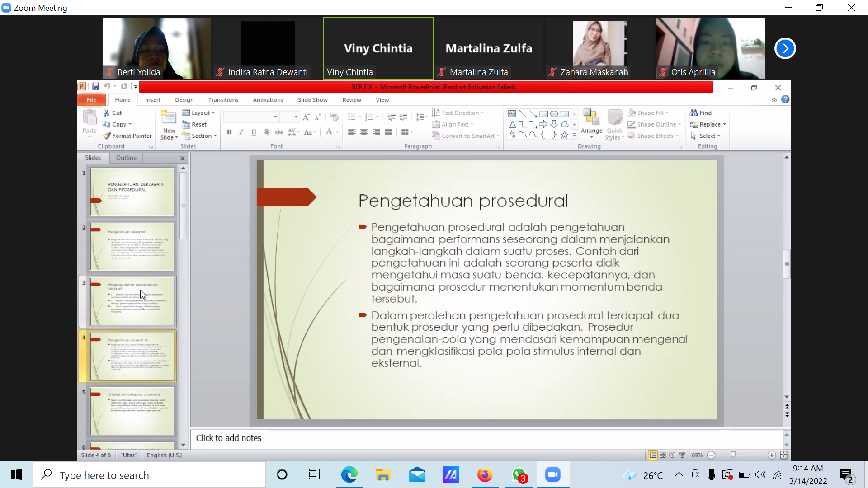Viewport: 868px width, 488px height.
Task: Switch to the Animations ribbon tab
Action: [x=268, y=100]
